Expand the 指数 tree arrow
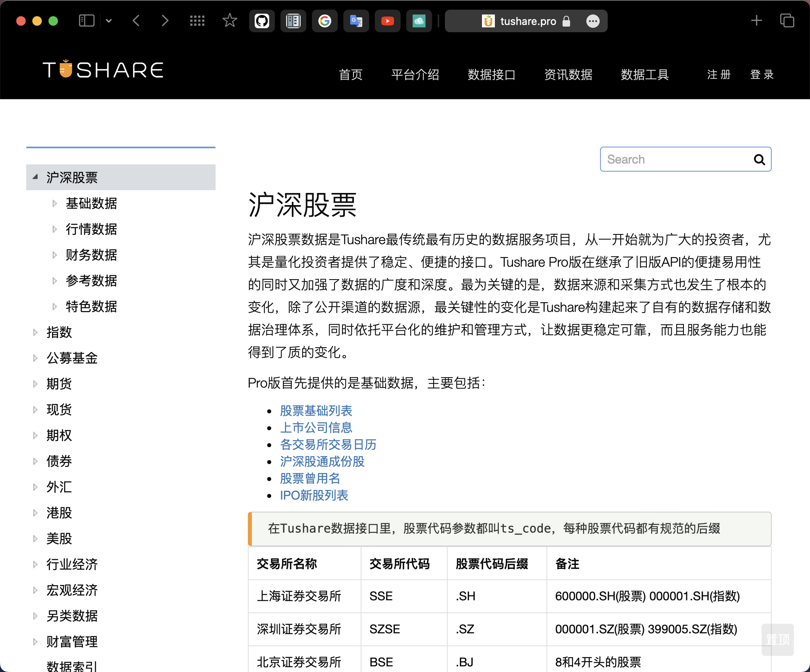The height and width of the screenshot is (672, 810). 35,332
